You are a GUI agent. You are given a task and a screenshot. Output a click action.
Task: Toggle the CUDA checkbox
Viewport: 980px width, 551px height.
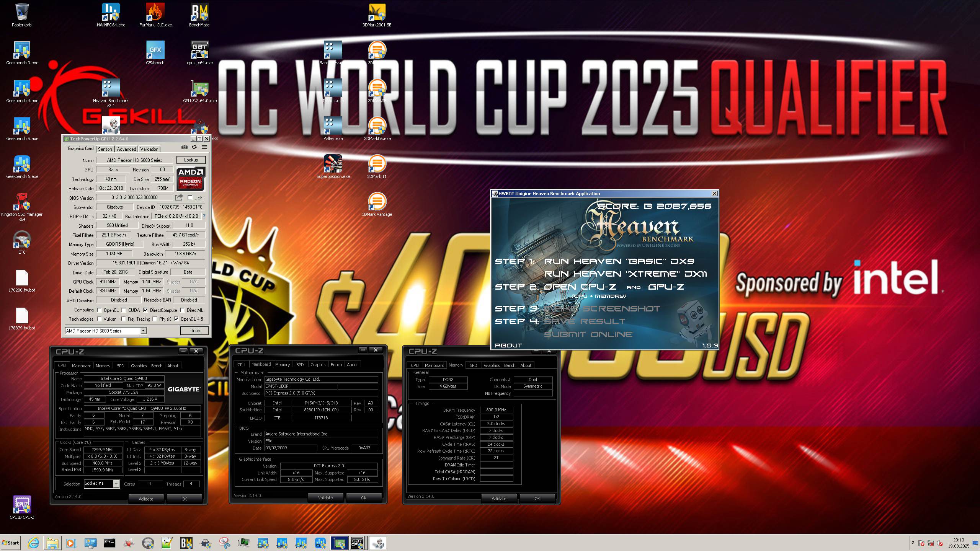(x=124, y=310)
